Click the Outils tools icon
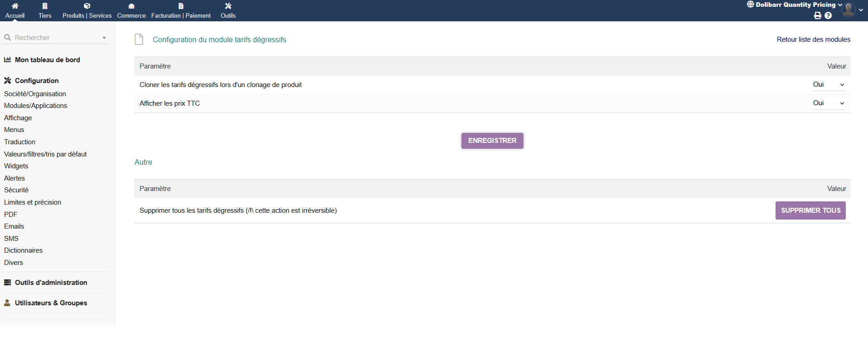Viewport: 868px width, 352px height. 228,6
